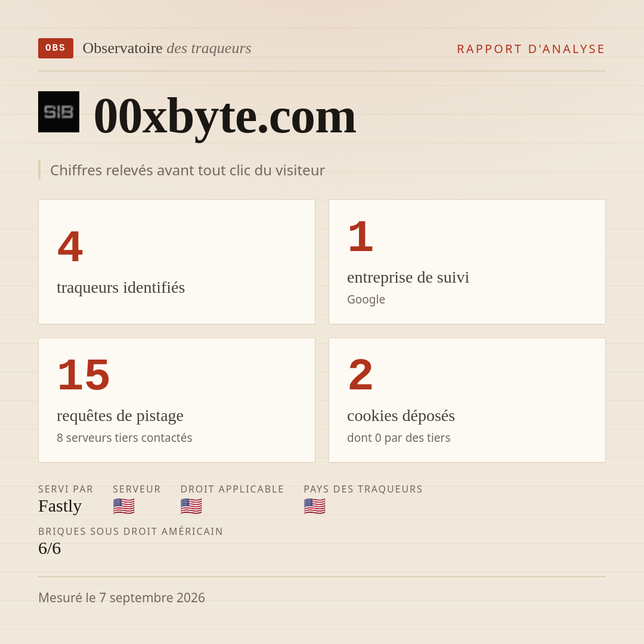Click "Mesuré le 7 septembre 2026" date
This screenshot has height=644, width=644.
(x=122, y=597)
